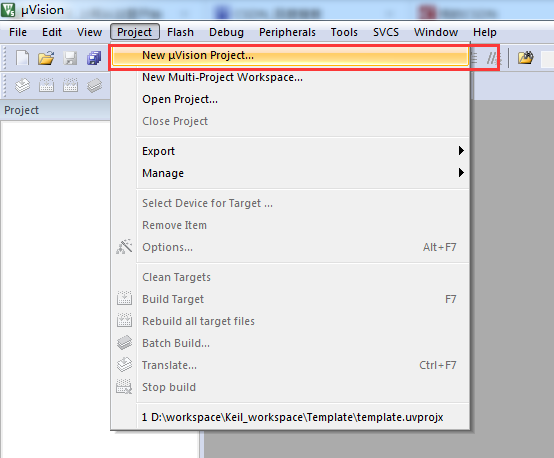Viewport: 554px width, 458px height.
Task: Click Rebuild all target files entry
Action: tap(290, 321)
